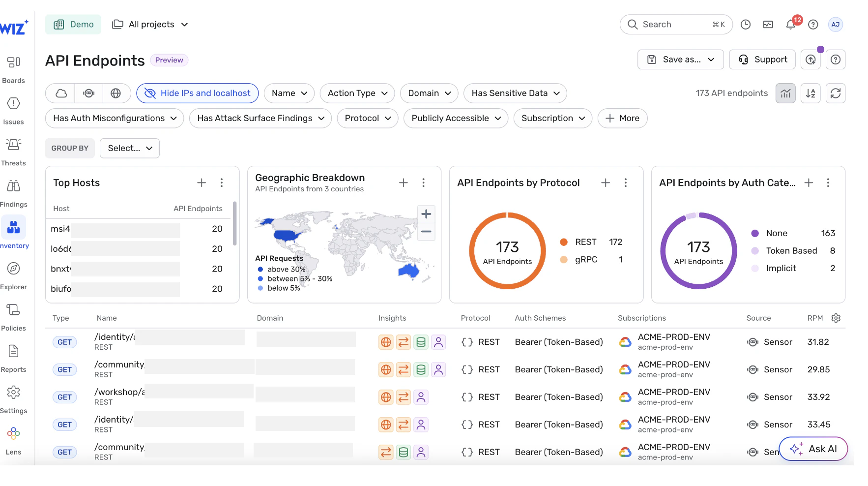This screenshot has height=486, width=868.
Task: Zoom in on the geographic map
Action: point(426,214)
